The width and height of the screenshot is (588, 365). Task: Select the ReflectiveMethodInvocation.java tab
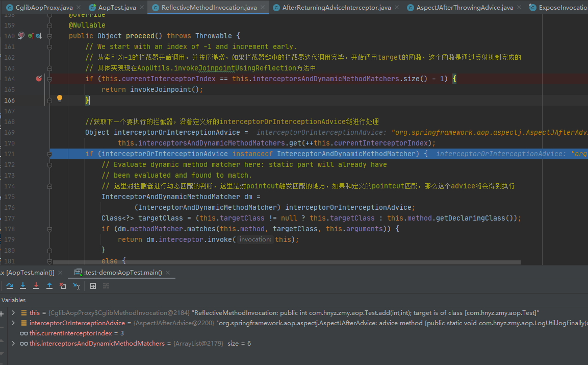pos(209,8)
